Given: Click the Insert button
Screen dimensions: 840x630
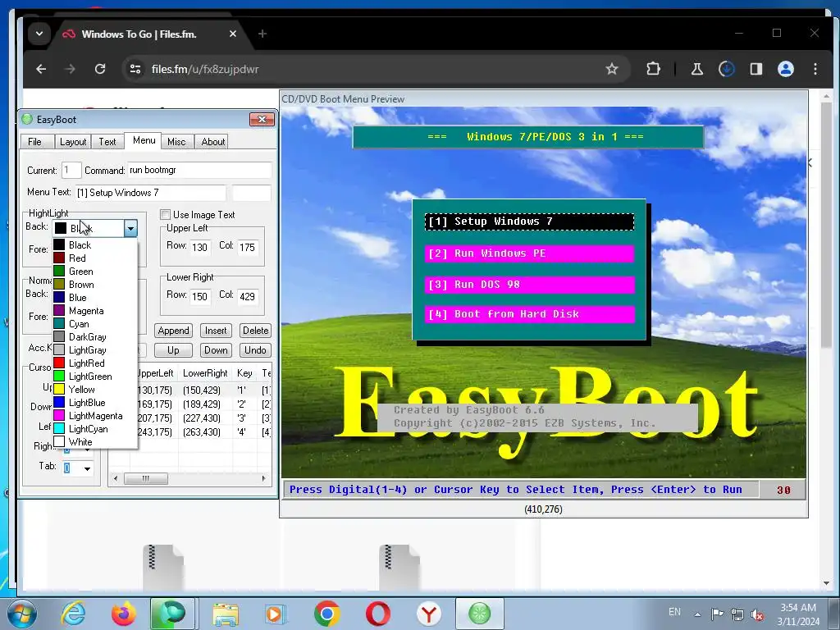Looking at the screenshot, I should 216,331.
